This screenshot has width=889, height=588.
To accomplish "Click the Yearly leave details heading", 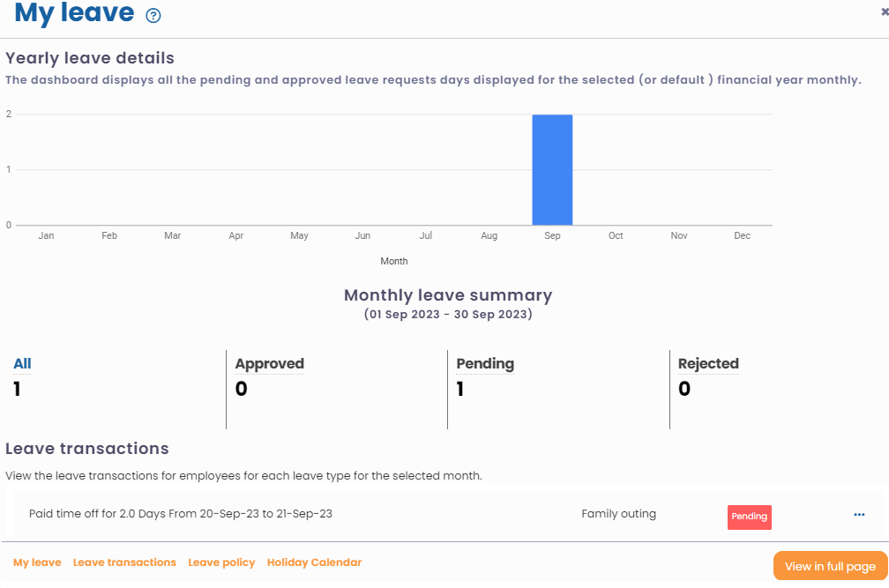I will pos(90,58).
